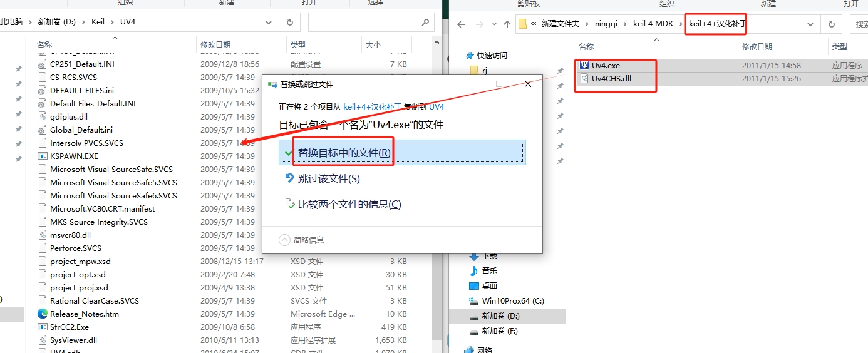Image resolution: width=868 pixels, height=353 pixels.
Task: Open recent locations dropdown in right window
Action: coord(493,24)
